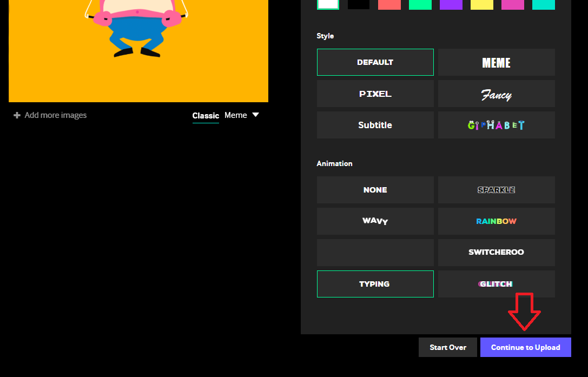Apply the GLITCH animation
588x377 pixels.
pos(496,284)
